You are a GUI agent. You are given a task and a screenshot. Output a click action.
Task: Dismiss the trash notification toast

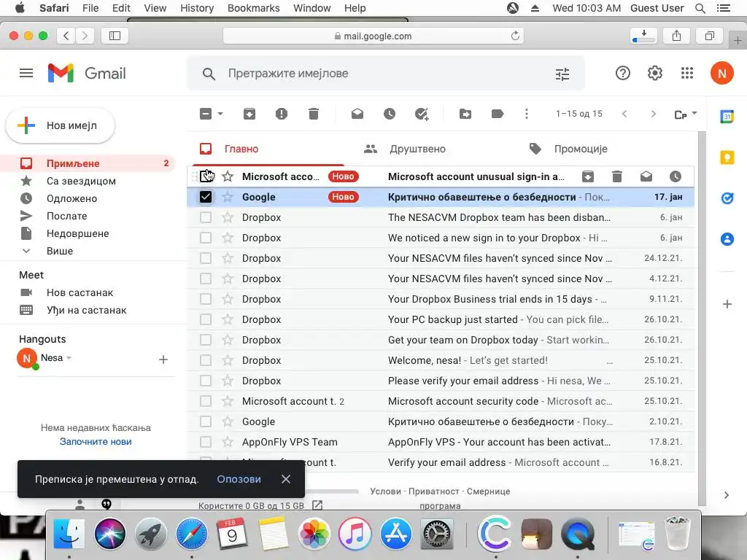point(286,479)
